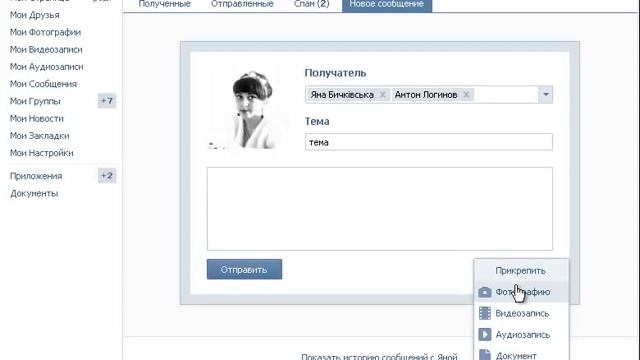
Task: Open Мои Настройки in the sidebar
Action: coord(42,153)
